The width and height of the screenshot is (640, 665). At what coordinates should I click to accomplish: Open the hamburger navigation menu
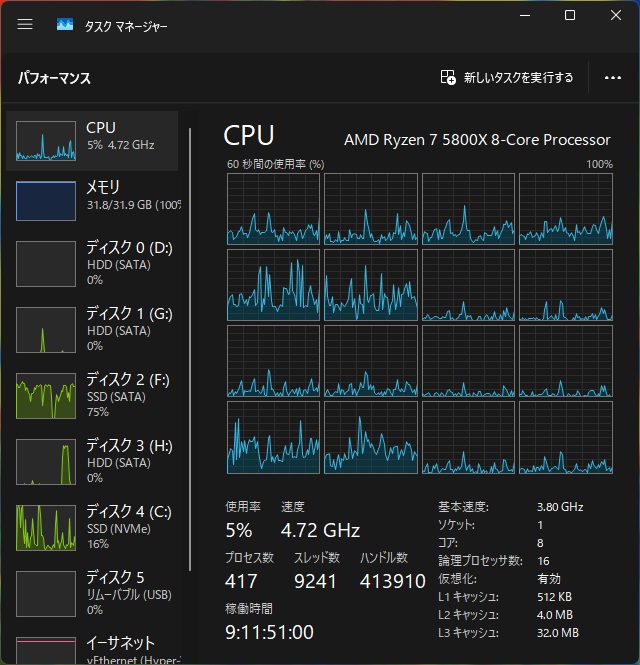point(25,24)
